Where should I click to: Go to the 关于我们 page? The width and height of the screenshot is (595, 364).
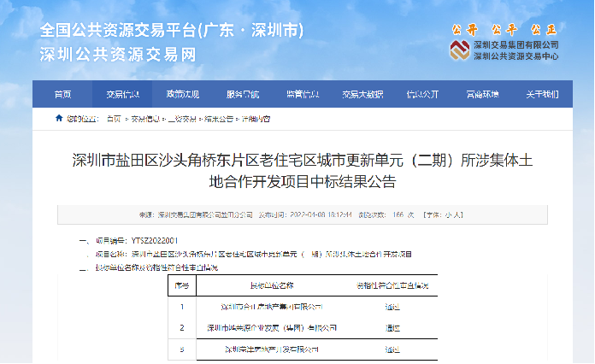[542, 94]
